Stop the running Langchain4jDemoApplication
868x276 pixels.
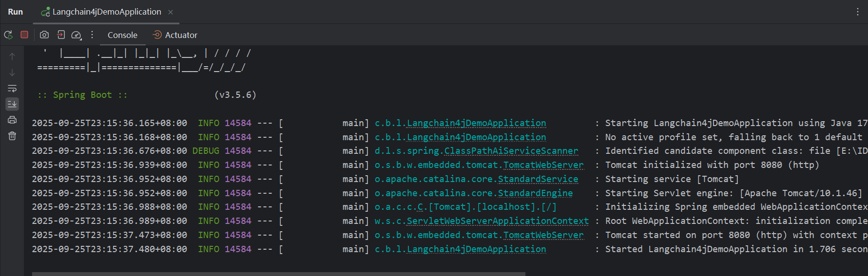(24, 35)
